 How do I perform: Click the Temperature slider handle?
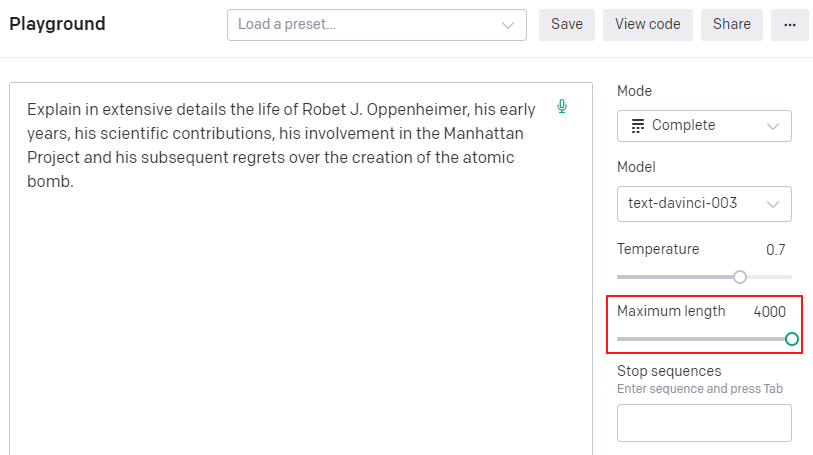click(740, 277)
